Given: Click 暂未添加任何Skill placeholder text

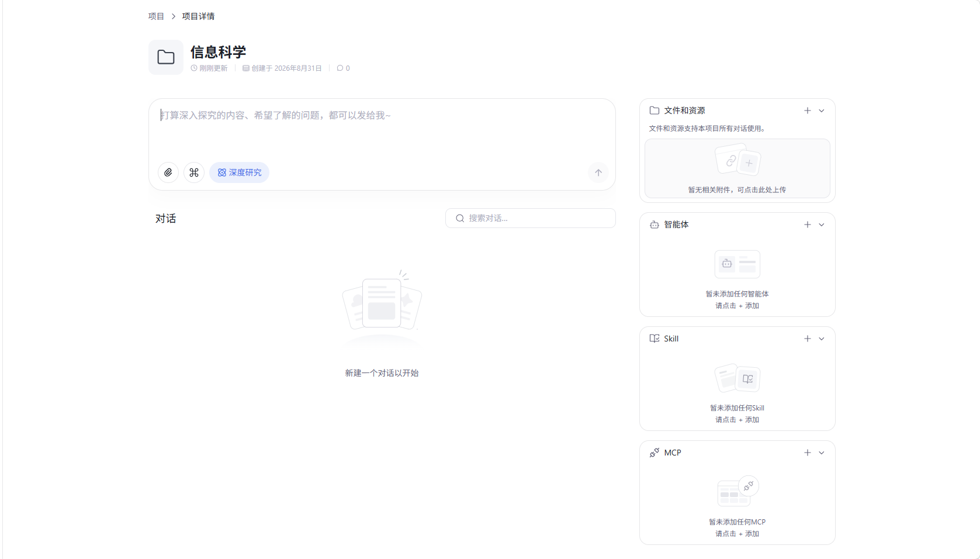Looking at the screenshot, I should (737, 408).
